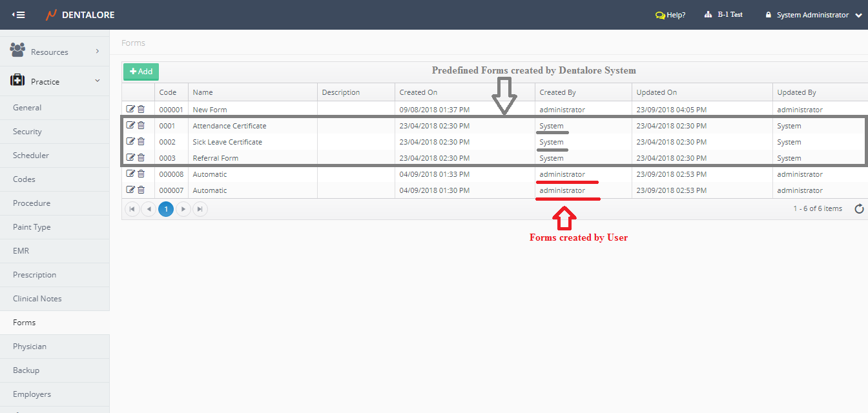
Task: Toggle the hamburger sidebar menu icon
Action: coord(19,15)
